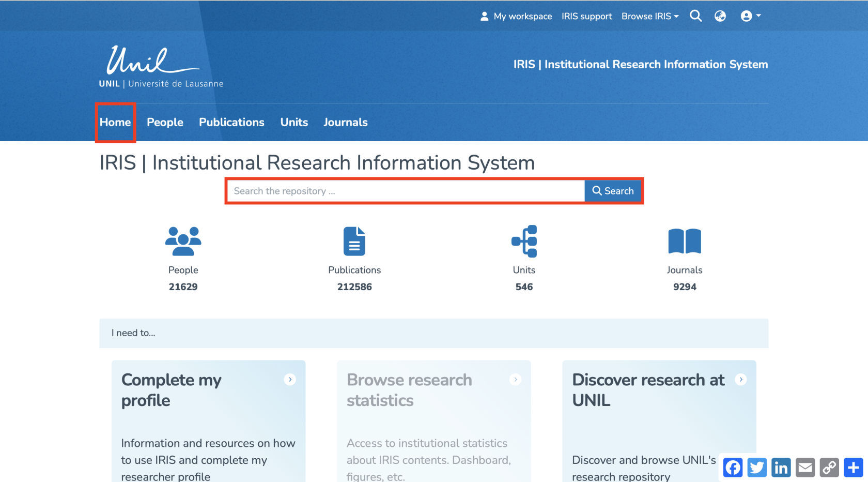The height and width of the screenshot is (482, 868).
Task: Go to the Publications nav tab
Action: pos(231,123)
